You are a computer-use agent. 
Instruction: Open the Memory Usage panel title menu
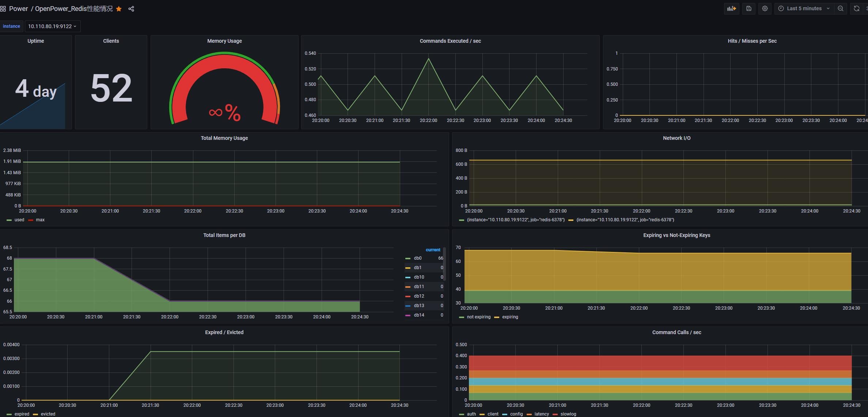pos(224,41)
